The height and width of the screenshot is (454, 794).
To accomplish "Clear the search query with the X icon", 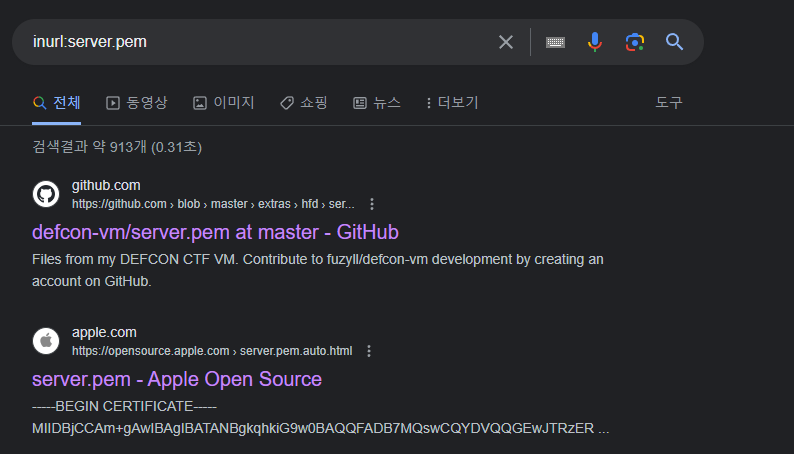I will (x=505, y=42).
